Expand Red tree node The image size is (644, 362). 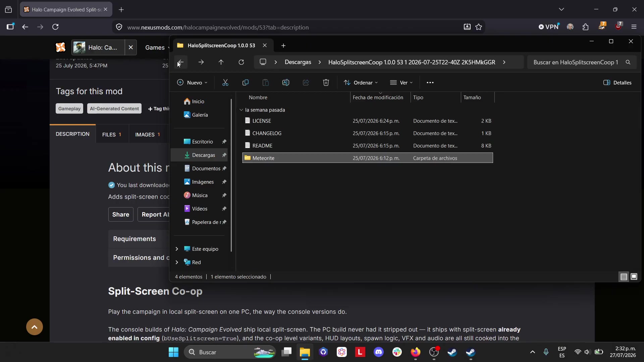(177, 262)
